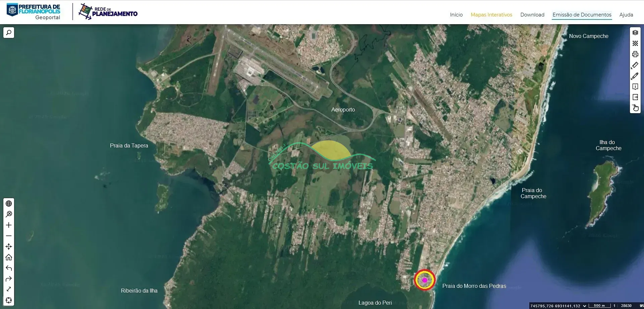Click the Praia da Tapera label
The height and width of the screenshot is (309, 644).
click(129, 146)
